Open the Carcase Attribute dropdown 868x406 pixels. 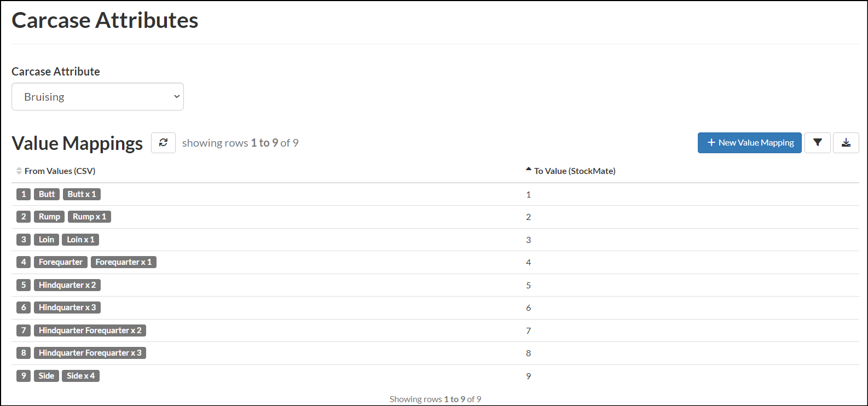coord(97,97)
